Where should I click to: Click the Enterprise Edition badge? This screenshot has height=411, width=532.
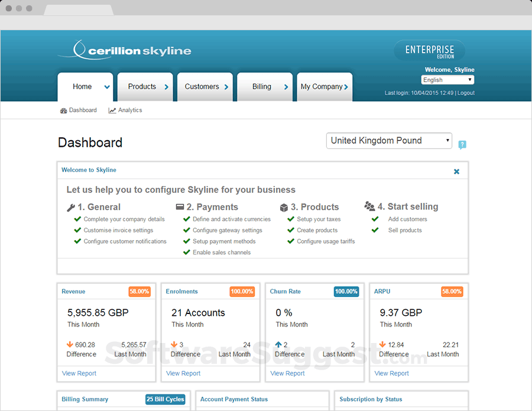tap(429, 51)
